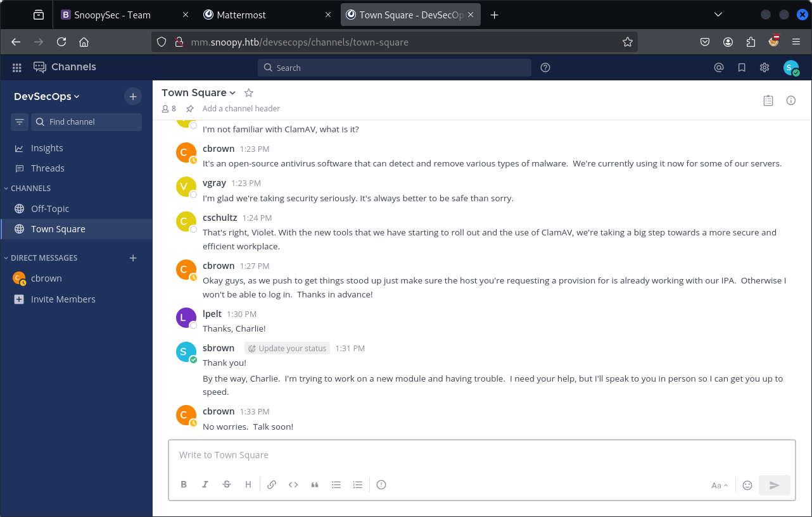Viewport: 812px width, 517px height.
Task: Click Invite Members in the sidebar
Action: (x=63, y=299)
